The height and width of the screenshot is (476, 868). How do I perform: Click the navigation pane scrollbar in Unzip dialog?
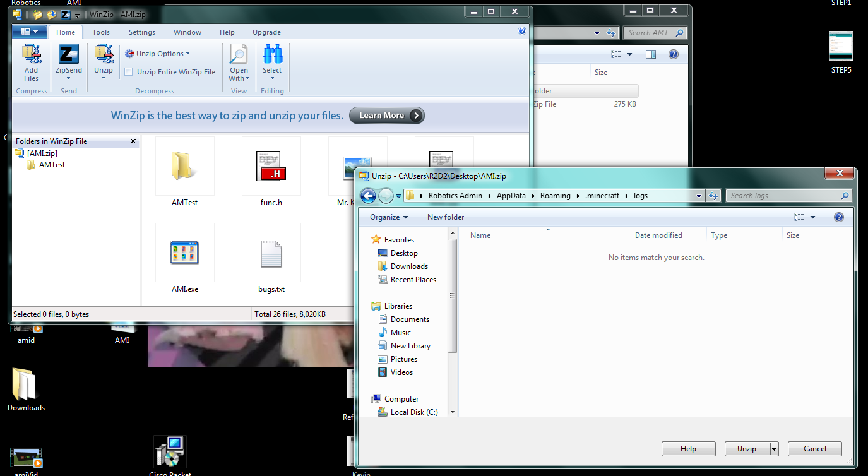coord(452,295)
